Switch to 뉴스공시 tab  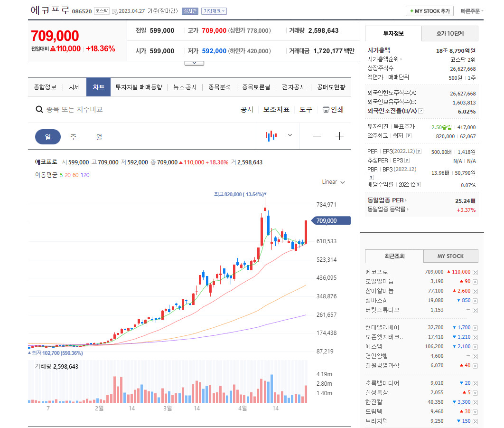[x=185, y=87]
